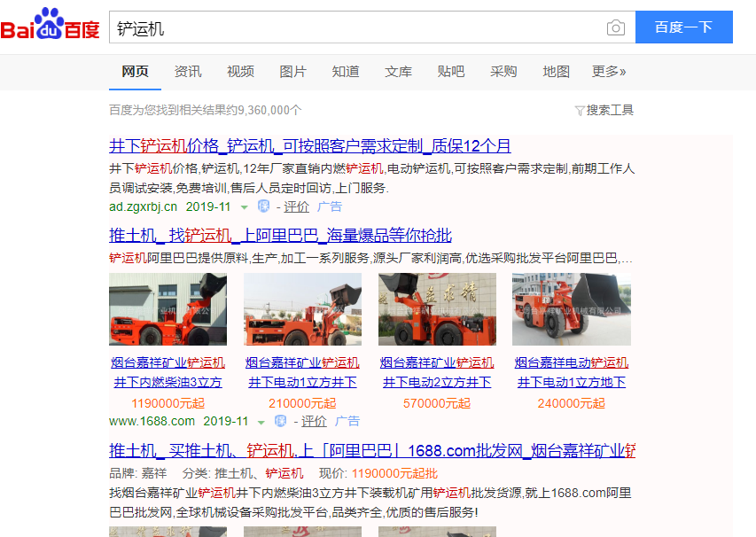The image size is (756, 537).
Task: Open 评价 link in ad.zgxrbj.cn row
Action: [x=296, y=206]
